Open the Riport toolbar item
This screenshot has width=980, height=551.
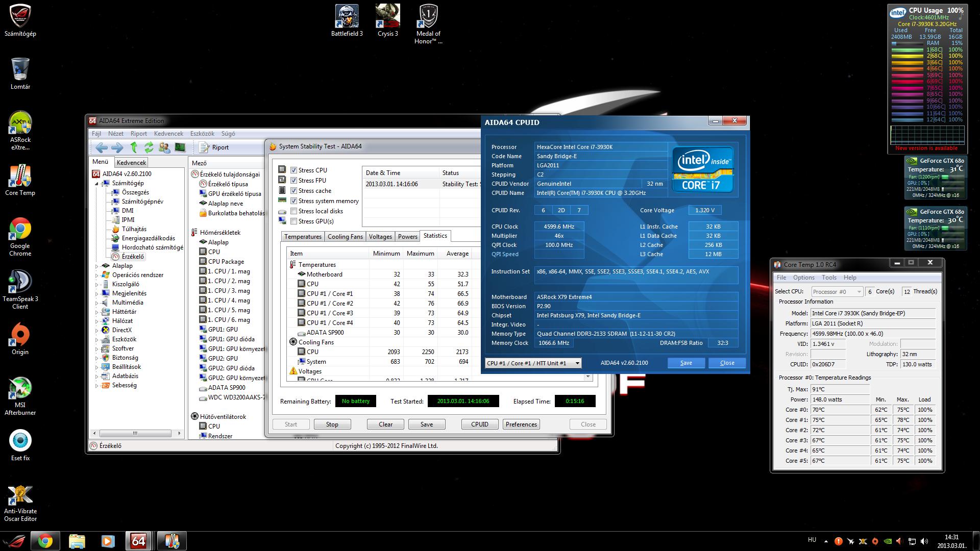(214, 147)
